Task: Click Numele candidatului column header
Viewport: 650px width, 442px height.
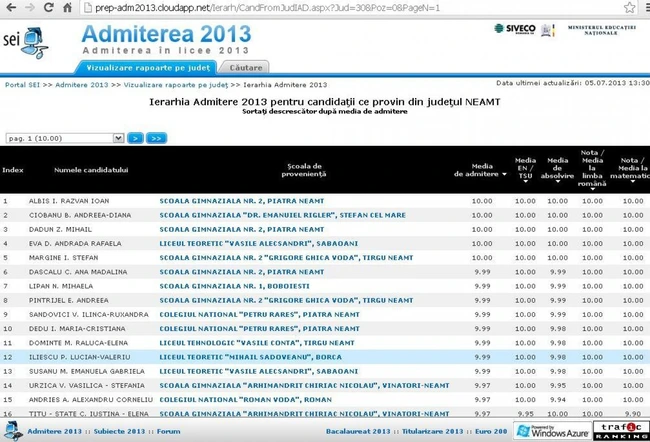Action: pos(91,170)
